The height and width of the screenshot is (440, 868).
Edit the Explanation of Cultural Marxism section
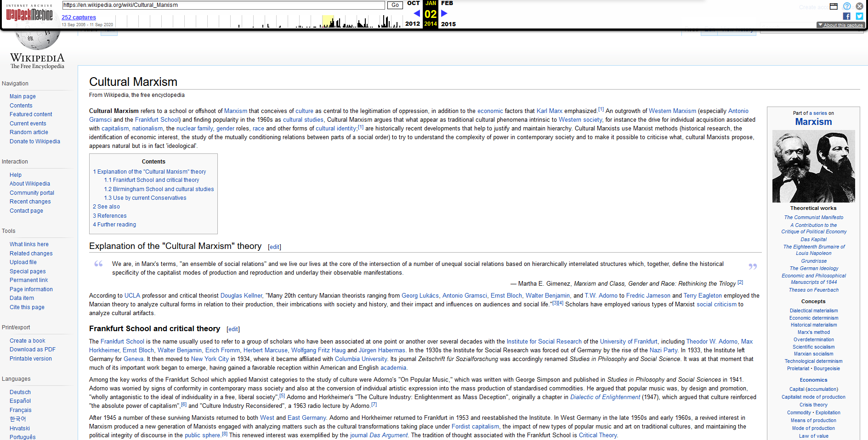coord(275,247)
